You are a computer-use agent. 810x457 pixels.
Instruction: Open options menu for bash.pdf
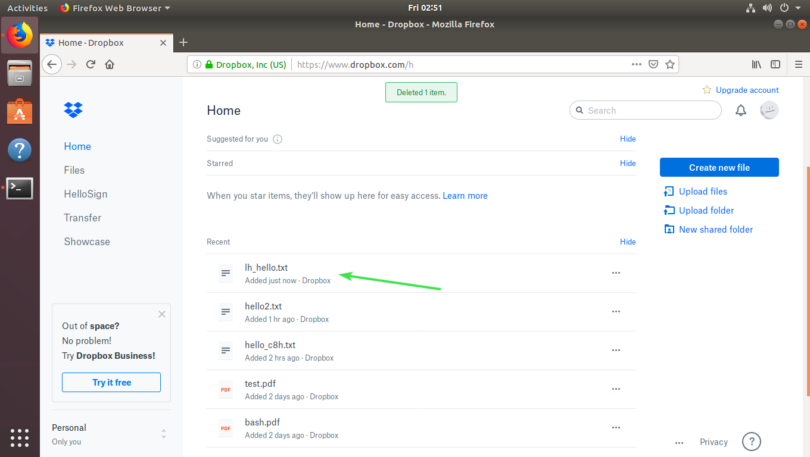click(x=616, y=428)
